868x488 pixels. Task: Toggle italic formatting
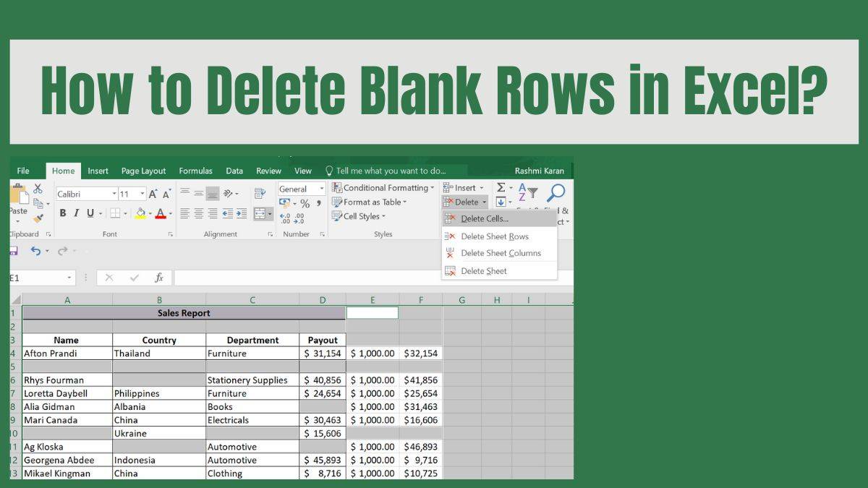pyautogui.click(x=76, y=213)
